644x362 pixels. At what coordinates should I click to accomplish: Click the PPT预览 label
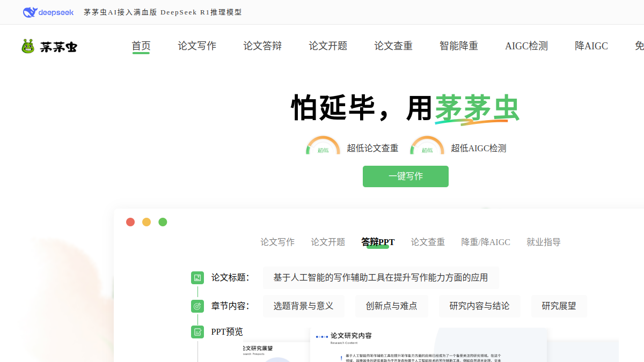pos(227,332)
